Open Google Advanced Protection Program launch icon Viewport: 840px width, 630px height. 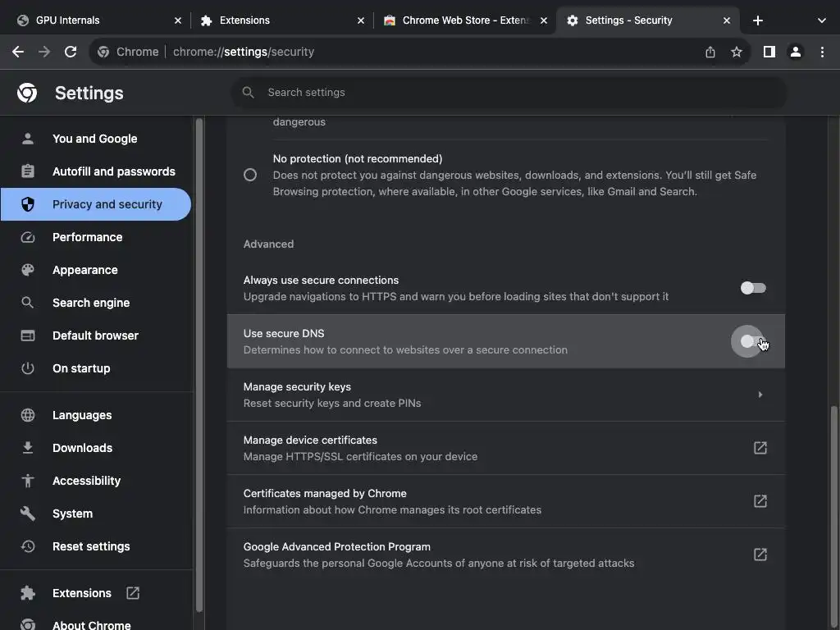pyautogui.click(x=760, y=555)
